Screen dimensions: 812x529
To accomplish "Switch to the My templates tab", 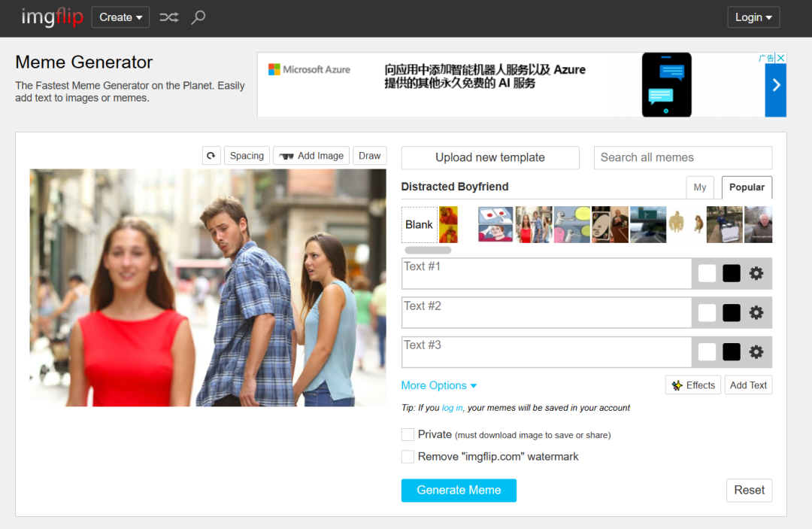I will click(x=700, y=187).
